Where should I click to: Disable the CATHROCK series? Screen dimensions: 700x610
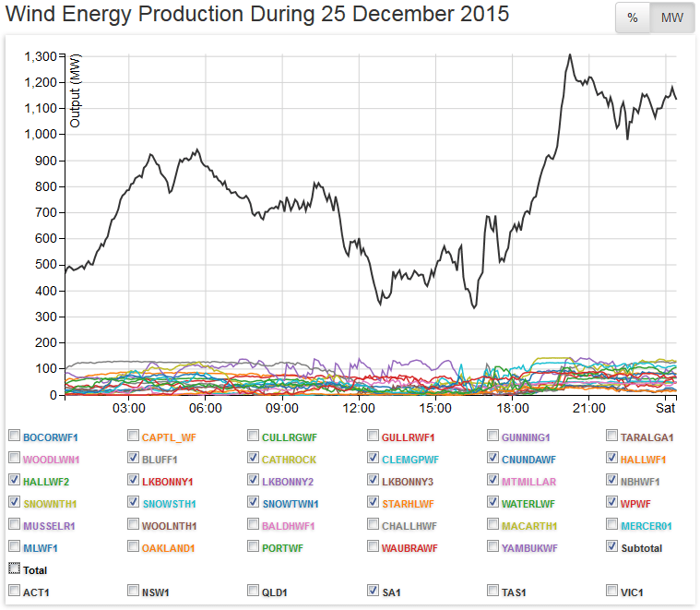[x=254, y=458]
